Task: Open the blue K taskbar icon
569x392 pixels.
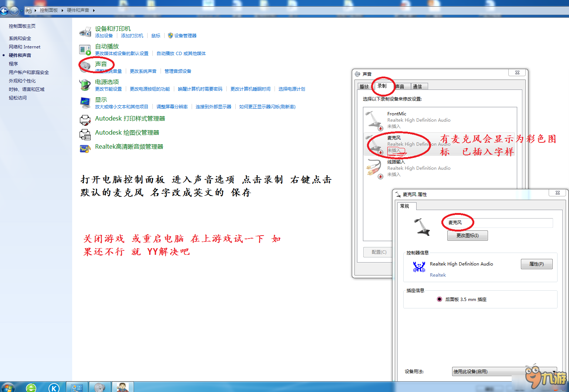Action: pos(54,388)
